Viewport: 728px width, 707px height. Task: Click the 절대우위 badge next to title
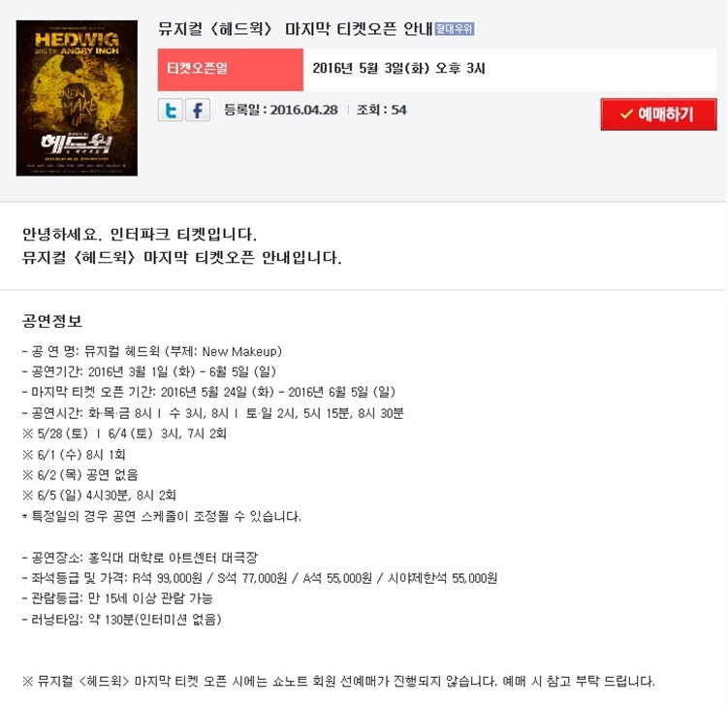(454, 29)
